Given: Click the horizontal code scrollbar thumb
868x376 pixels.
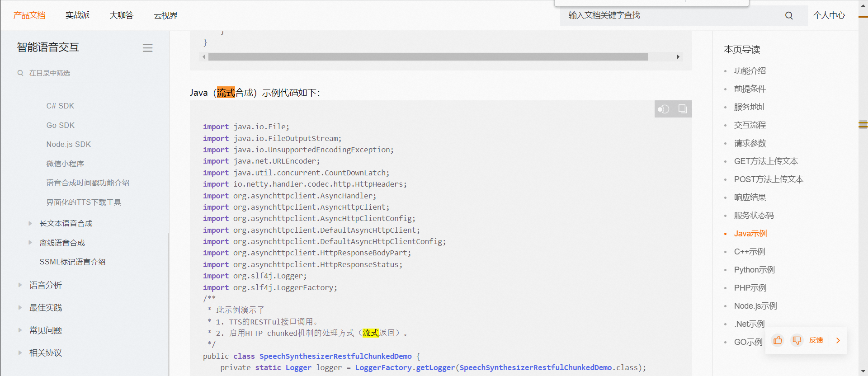Looking at the screenshot, I should pyautogui.click(x=428, y=57).
